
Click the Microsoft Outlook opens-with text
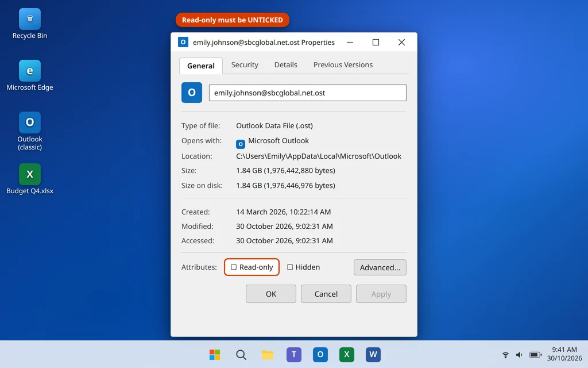[278, 140]
